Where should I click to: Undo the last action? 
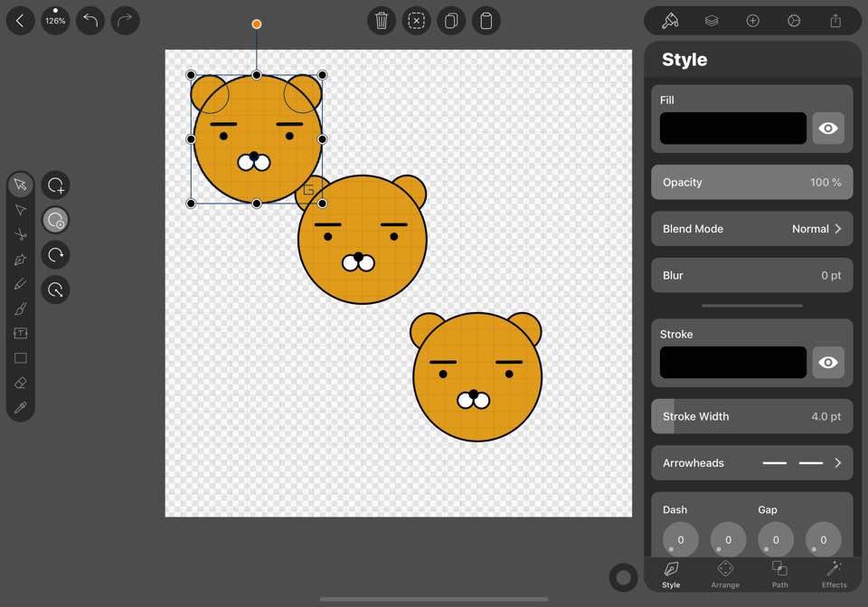click(90, 21)
